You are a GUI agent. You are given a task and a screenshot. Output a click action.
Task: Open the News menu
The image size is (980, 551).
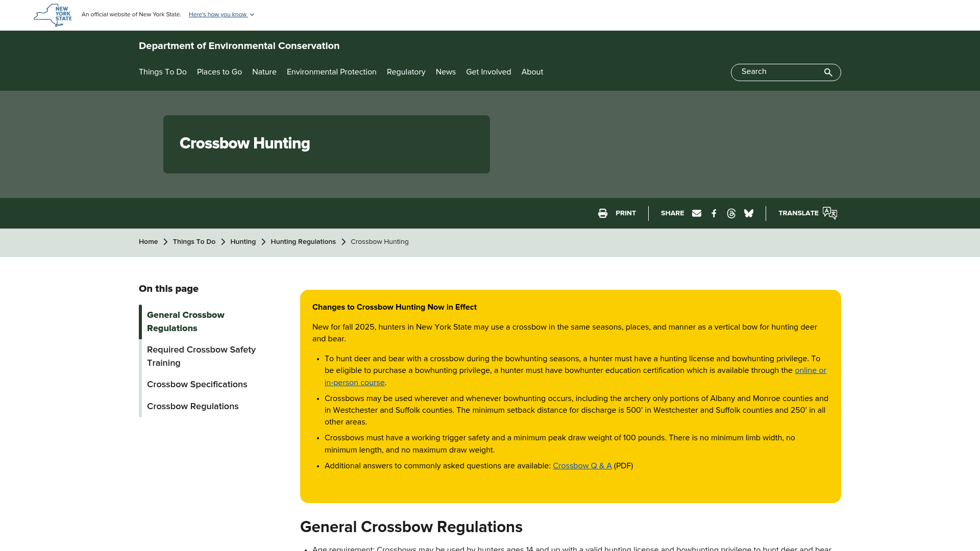[x=446, y=72]
